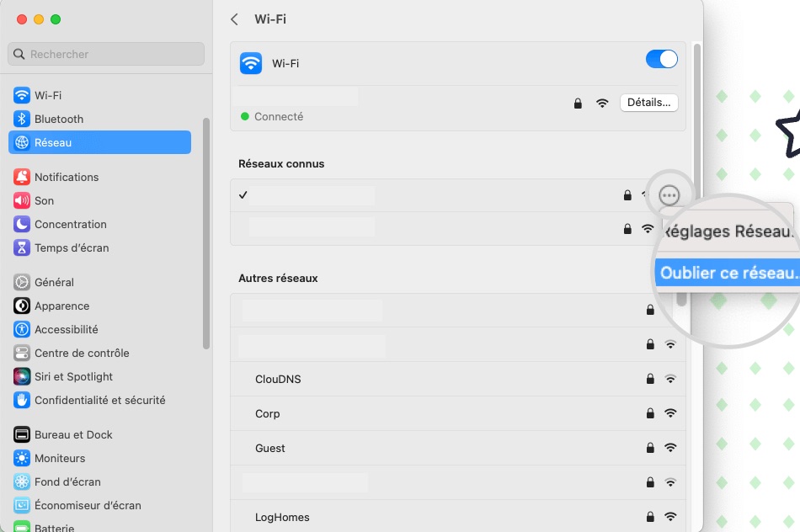Screen dimensions: 800x532
Task: Click the signal icon in Guest row
Action: pyautogui.click(x=670, y=448)
